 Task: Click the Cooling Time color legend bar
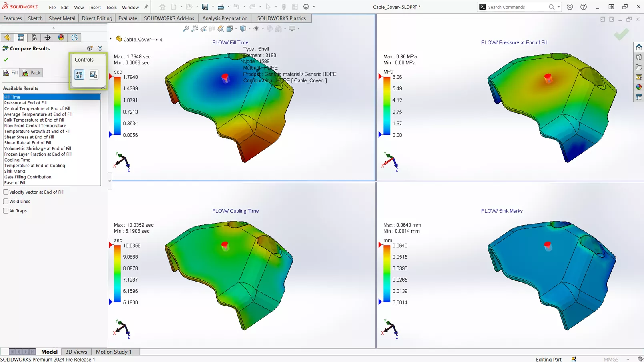click(117, 274)
